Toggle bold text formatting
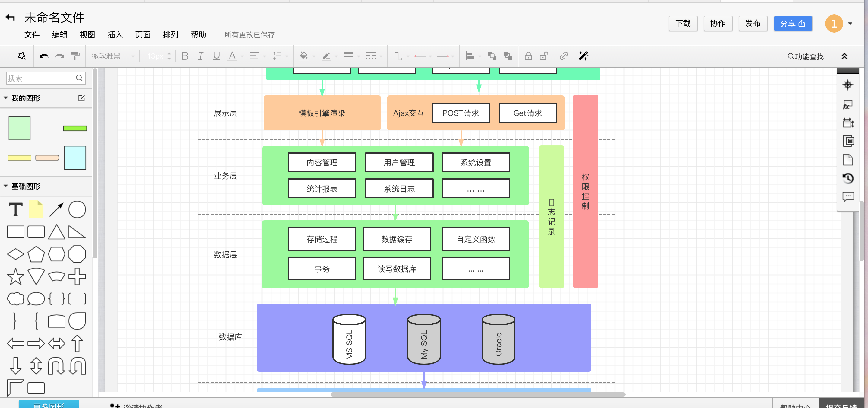This screenshot has width=868, height=408. pos(185,56)
